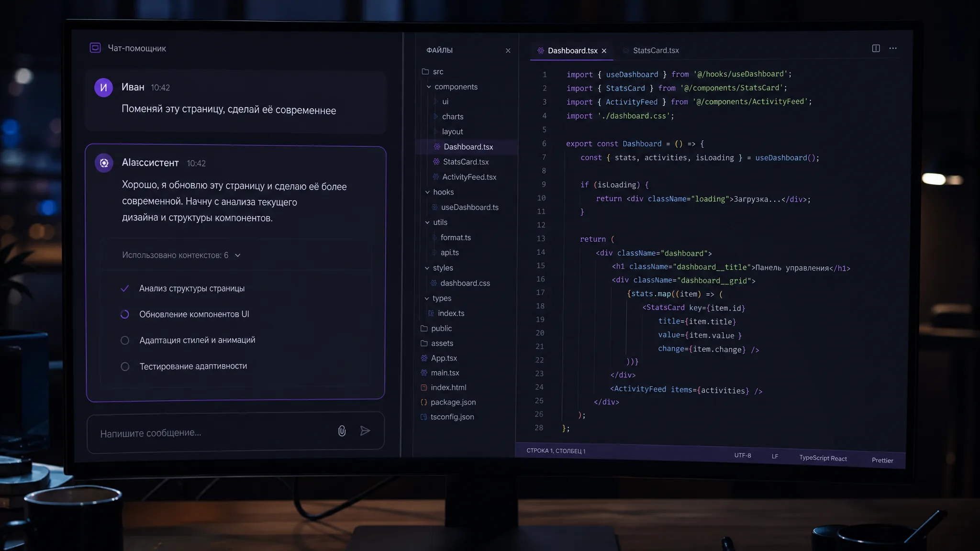980x551 pixels.
Task: Click the public folder icon
Action: (x=424, y=329)
